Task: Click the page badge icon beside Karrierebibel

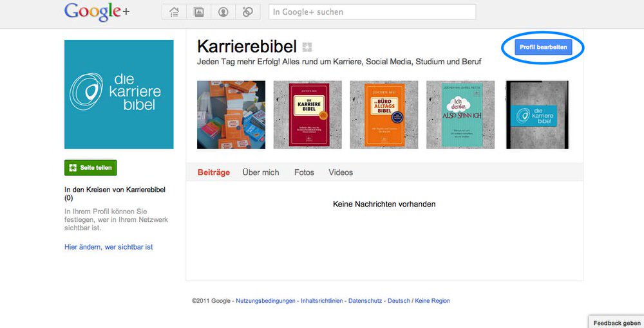Action: click(307, 47)
